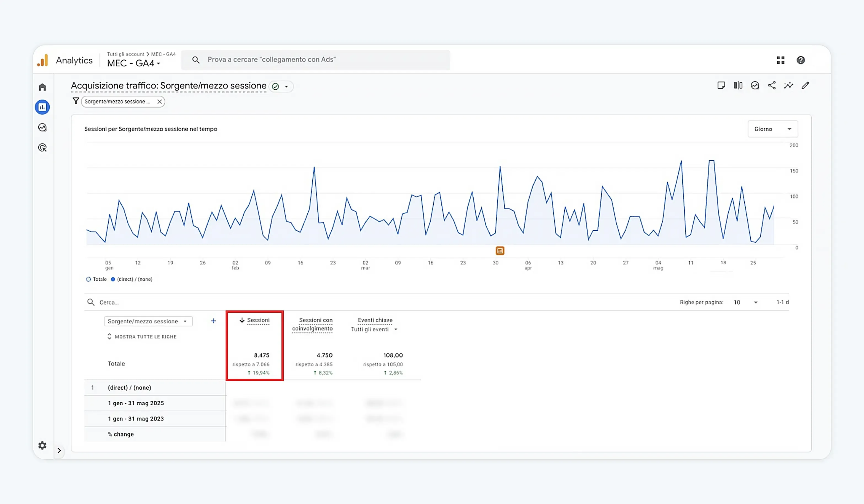The height and width of the screenshot is (504, 864).
Task: Open the report status check dropdown
Action: click(x=281, y=86)
